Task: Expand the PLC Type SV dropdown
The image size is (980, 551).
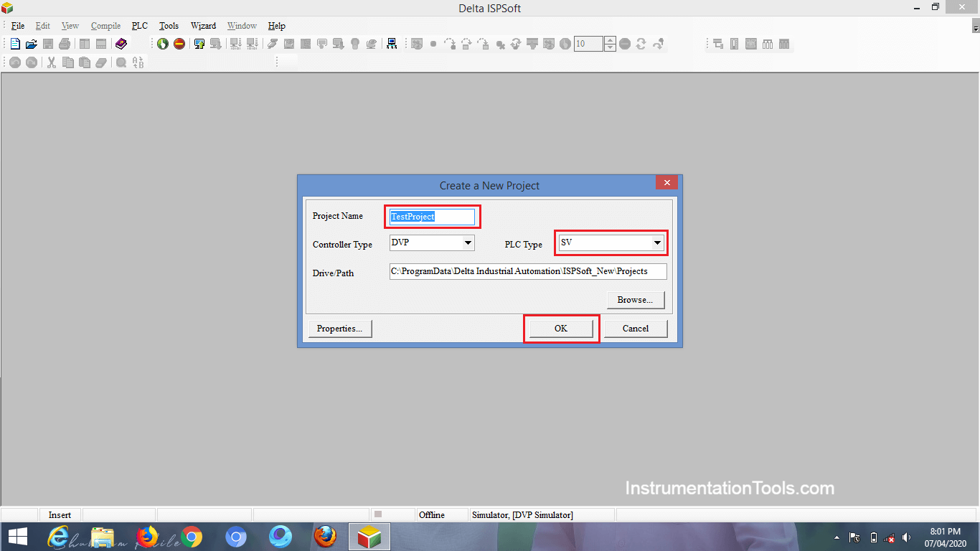Action: tap(657, 242)
